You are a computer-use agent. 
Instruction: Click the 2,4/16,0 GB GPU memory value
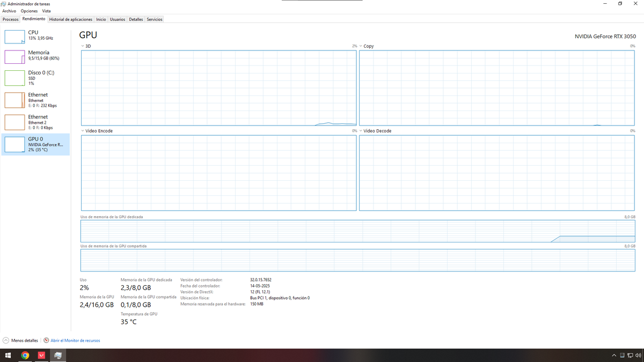point(97,305)
